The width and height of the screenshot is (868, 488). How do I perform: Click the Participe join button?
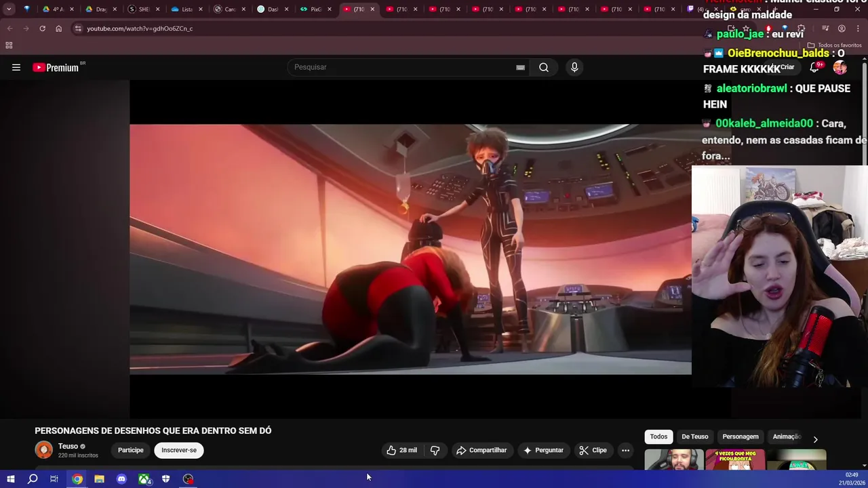(x=131, y=450)
